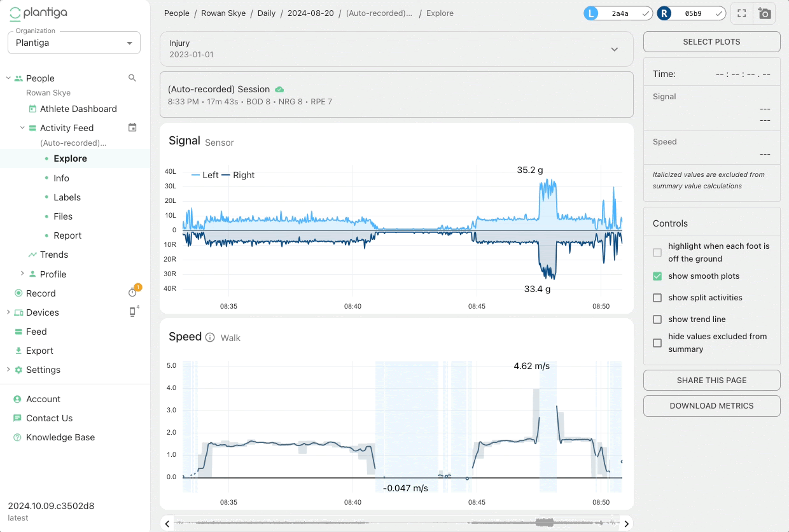Click the Devices icon
Screen dimensions: 789x532
click(x=18, y=312)
